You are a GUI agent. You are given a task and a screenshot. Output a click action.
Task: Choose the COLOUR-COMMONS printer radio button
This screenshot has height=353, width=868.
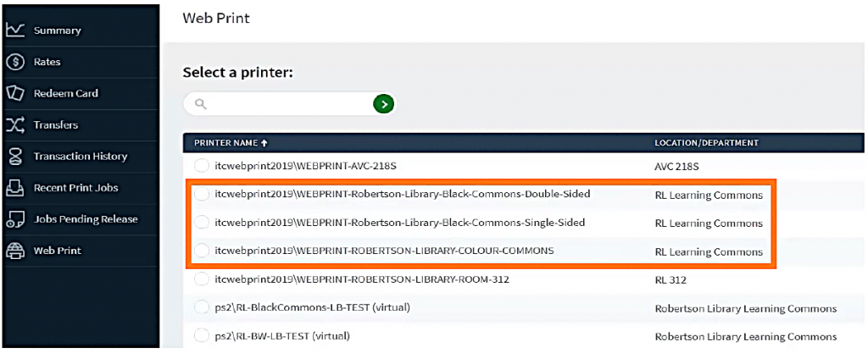[202, 251]
